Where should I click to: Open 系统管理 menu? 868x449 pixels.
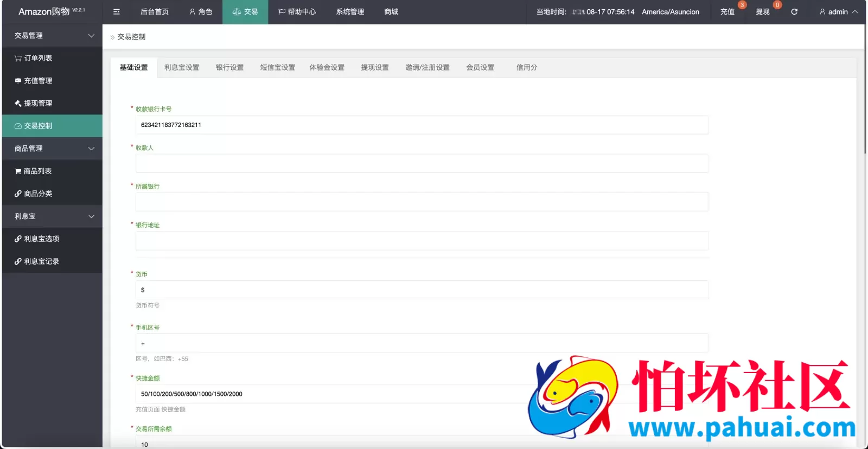[350, 12]
